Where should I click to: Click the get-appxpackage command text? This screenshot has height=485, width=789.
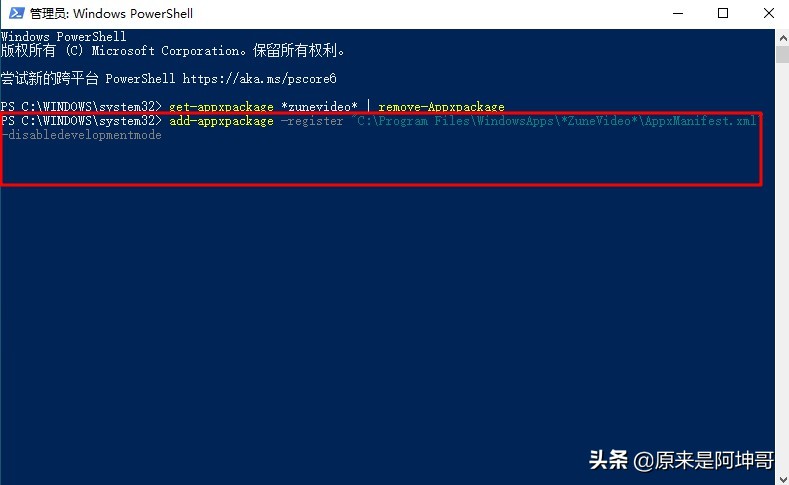point(221,107)
